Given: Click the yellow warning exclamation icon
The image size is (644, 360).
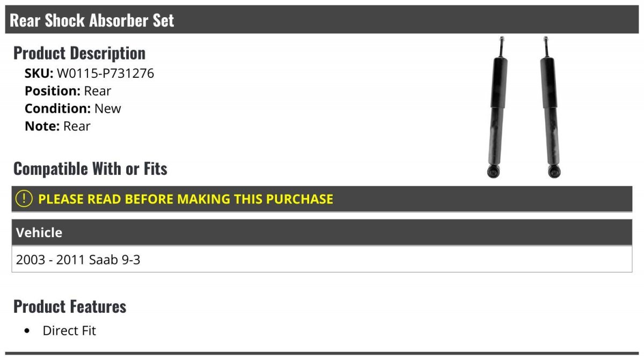Looking at the screenshot, I should (24, 199).
